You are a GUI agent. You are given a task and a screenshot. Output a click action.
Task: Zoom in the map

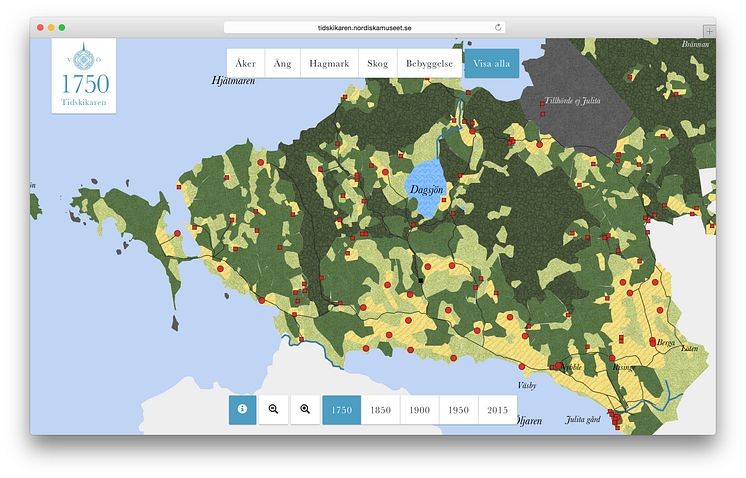tap(306, 410)
